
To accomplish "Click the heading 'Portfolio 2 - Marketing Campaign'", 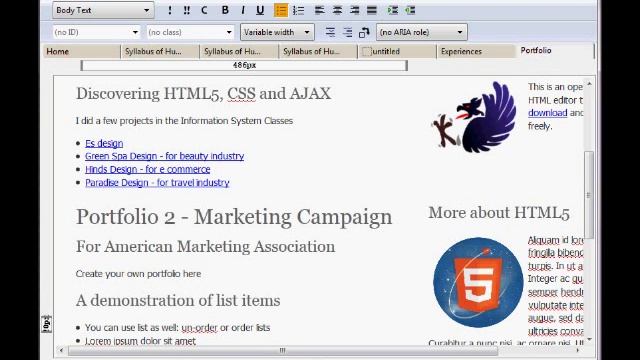I will coord(234,216).
